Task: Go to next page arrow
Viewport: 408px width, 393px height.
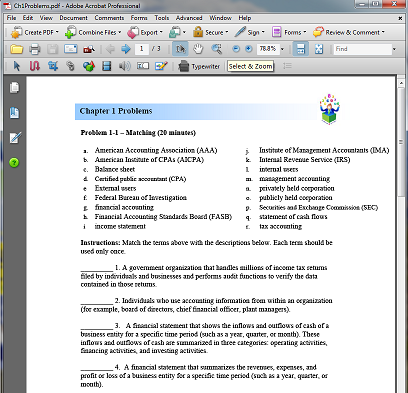Action: click(x=126, y=49)
